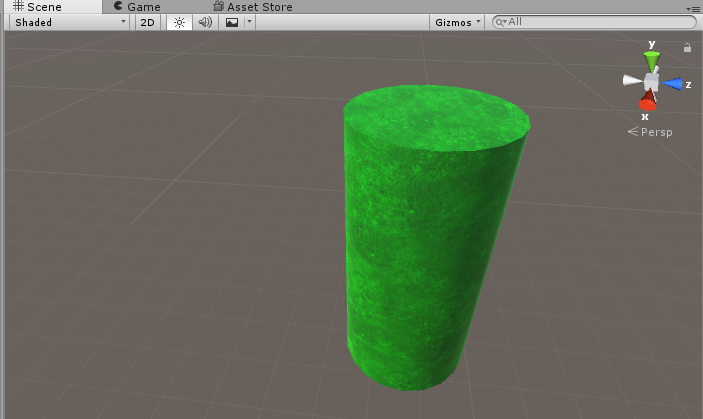703x419 pixels.
Task: Click the white negative-axis cone of gizmo
Action: point(633,81)
